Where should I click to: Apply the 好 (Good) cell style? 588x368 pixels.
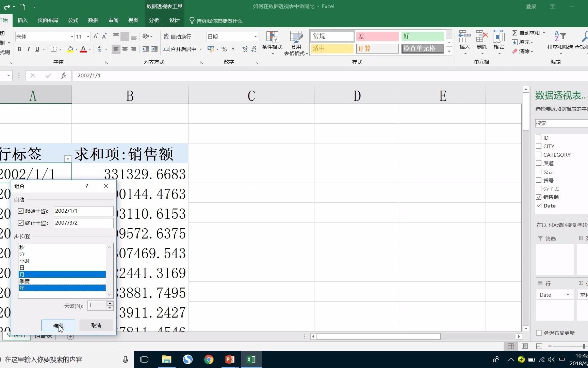423,36
